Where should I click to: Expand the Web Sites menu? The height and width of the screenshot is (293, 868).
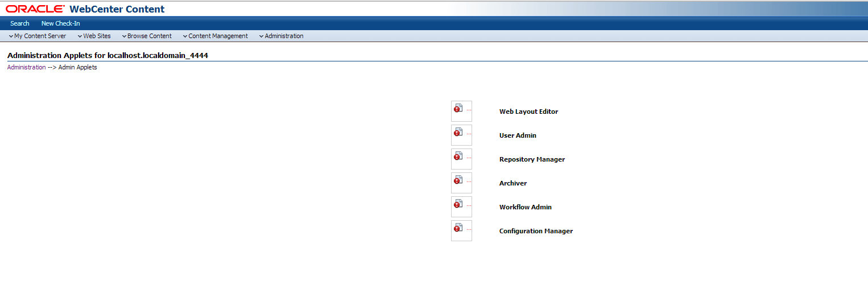coord(94,36)
